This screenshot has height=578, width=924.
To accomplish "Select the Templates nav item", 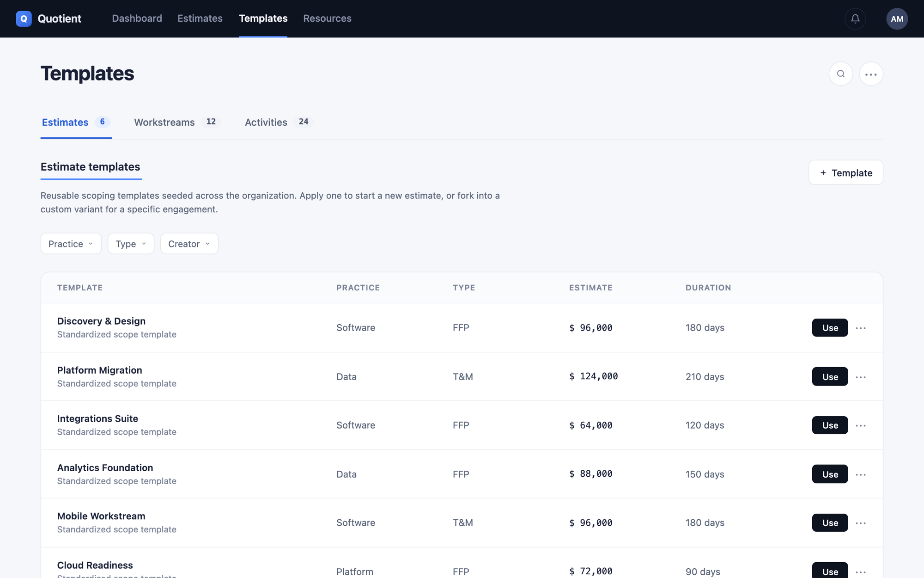I will (x=263, y=18).
